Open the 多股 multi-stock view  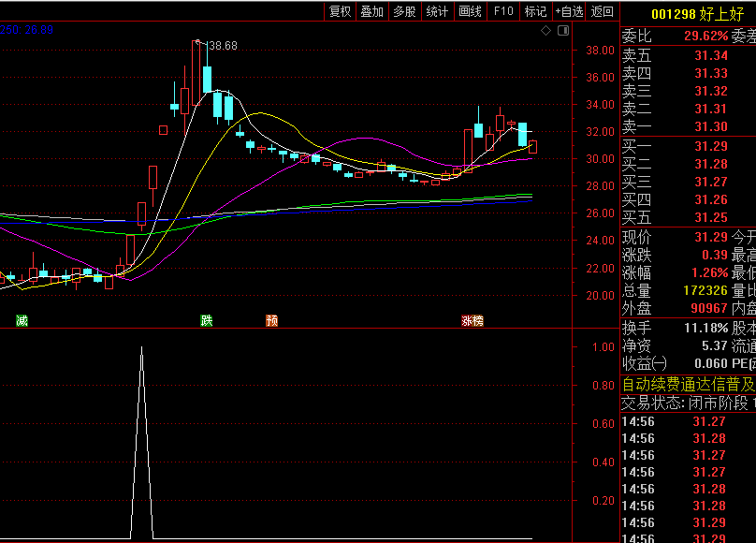coord(404,11)
